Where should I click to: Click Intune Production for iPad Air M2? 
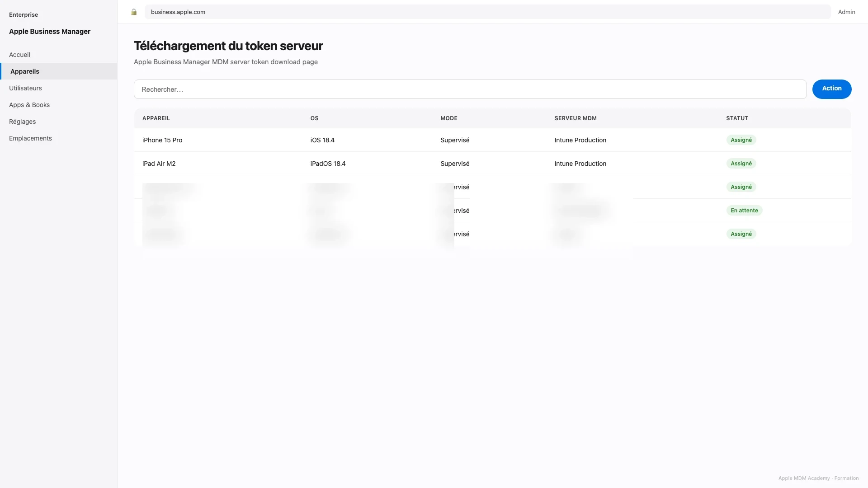[x=580, y=164]
